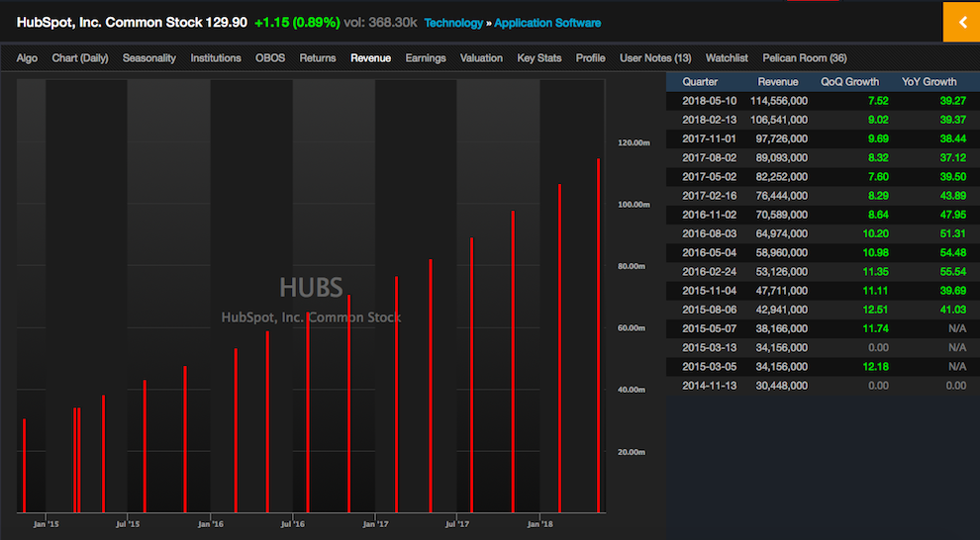Select the 2015-03-13 quarter cell
980x540 pixels.
pos(710,348)
